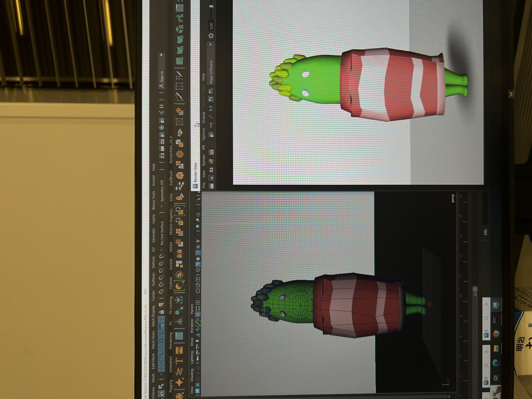Screen dimensions: 532x399
Task: Click the green stairs-shaped UV shelf icon
Action: pos(180,18)
